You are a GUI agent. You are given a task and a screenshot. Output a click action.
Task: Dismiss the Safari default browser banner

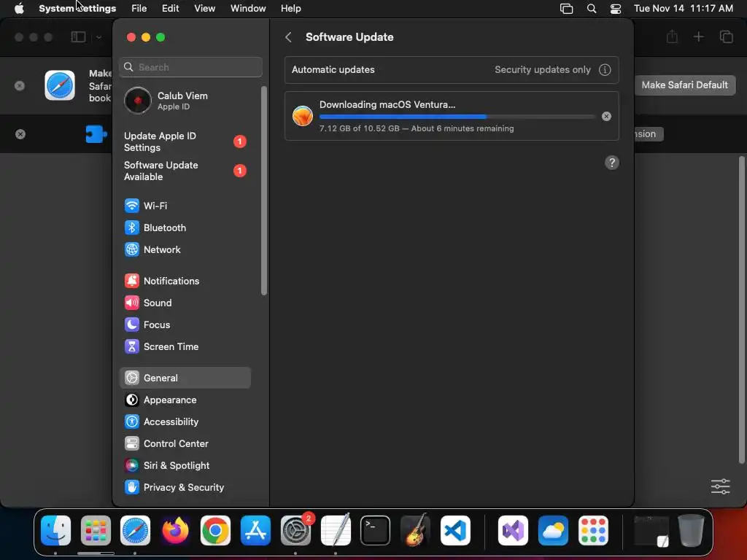20,86
